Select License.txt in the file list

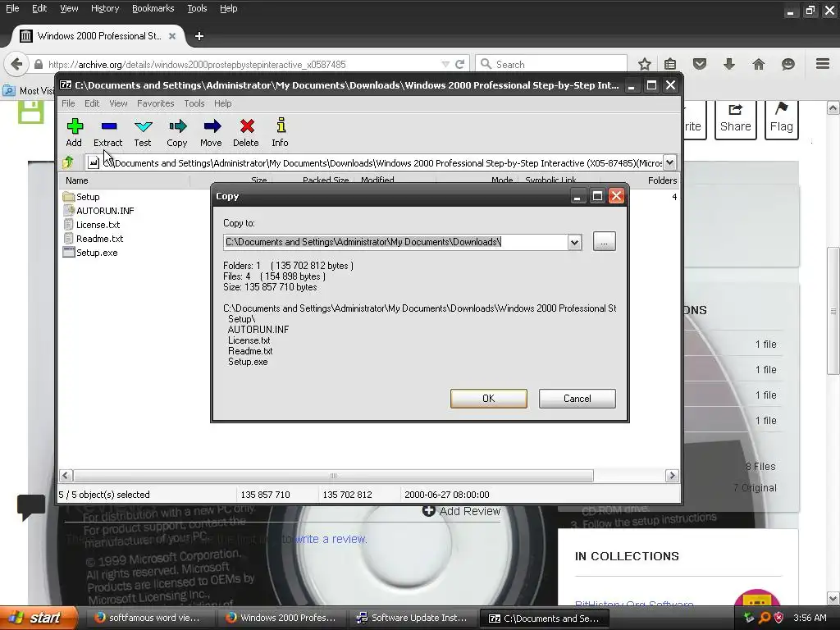tap(92, 225)
